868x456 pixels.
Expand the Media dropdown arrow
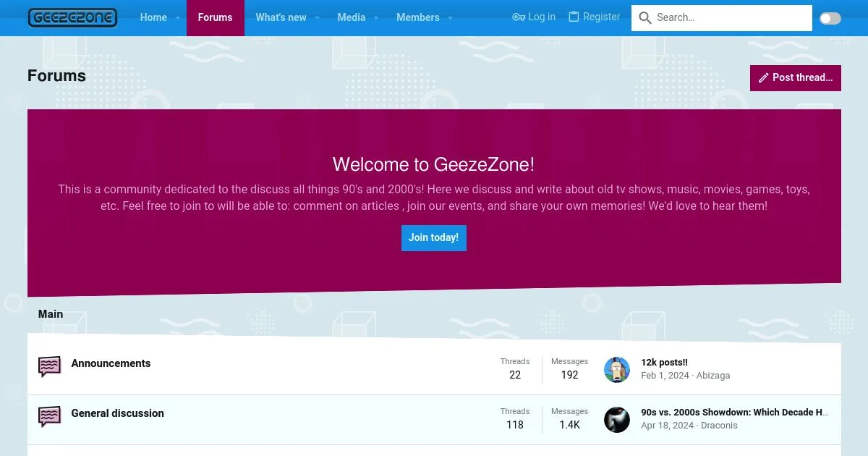376,18
